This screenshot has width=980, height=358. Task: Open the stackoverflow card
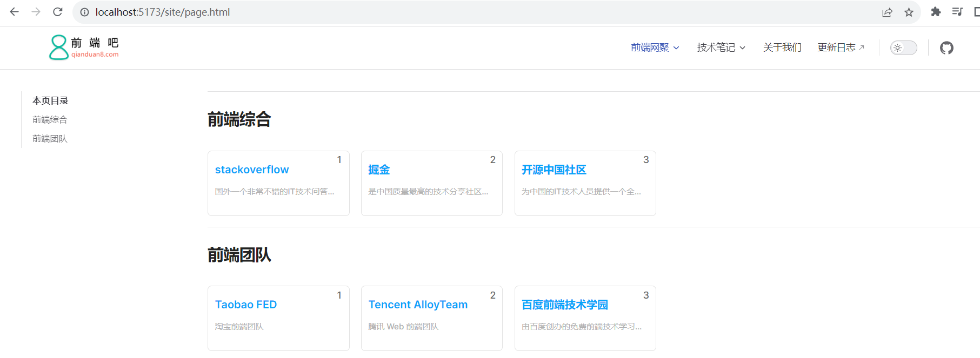[x=278, y=183]
